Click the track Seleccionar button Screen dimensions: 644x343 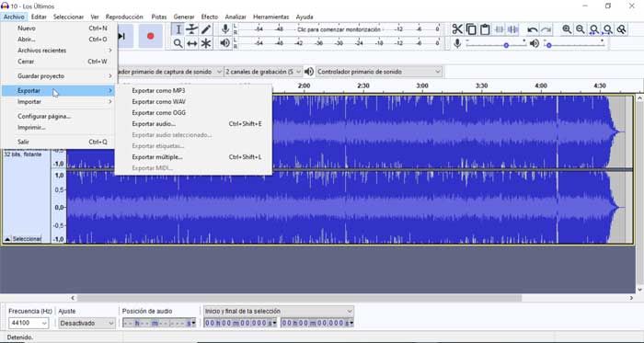coord(27,239)
